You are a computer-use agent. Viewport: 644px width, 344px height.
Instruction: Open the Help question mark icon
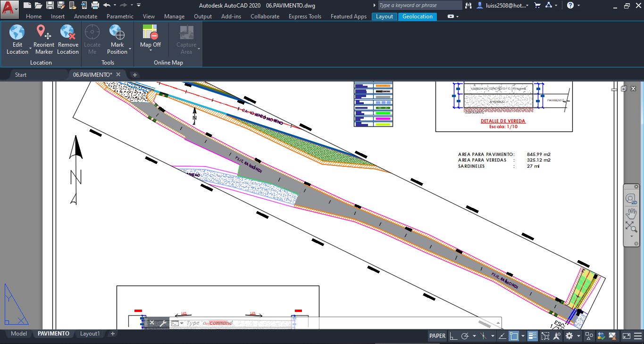point(570,5)
